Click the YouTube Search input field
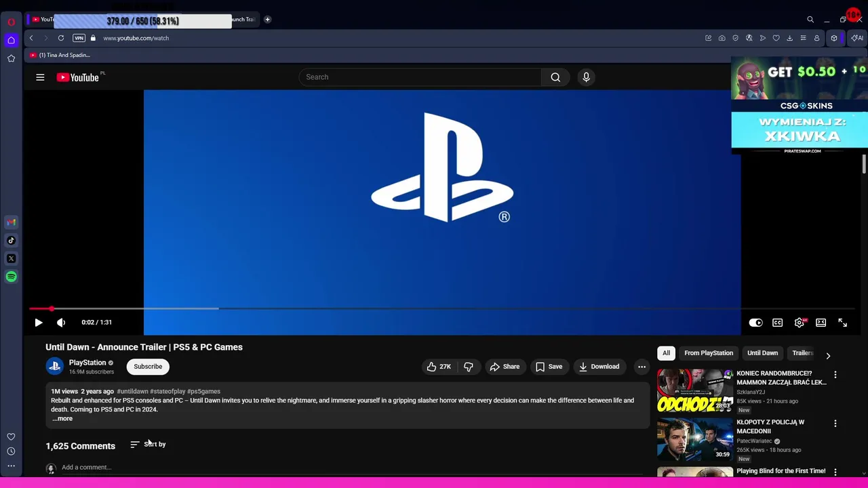This screenshot has width=868, height=488. (420, 77)
